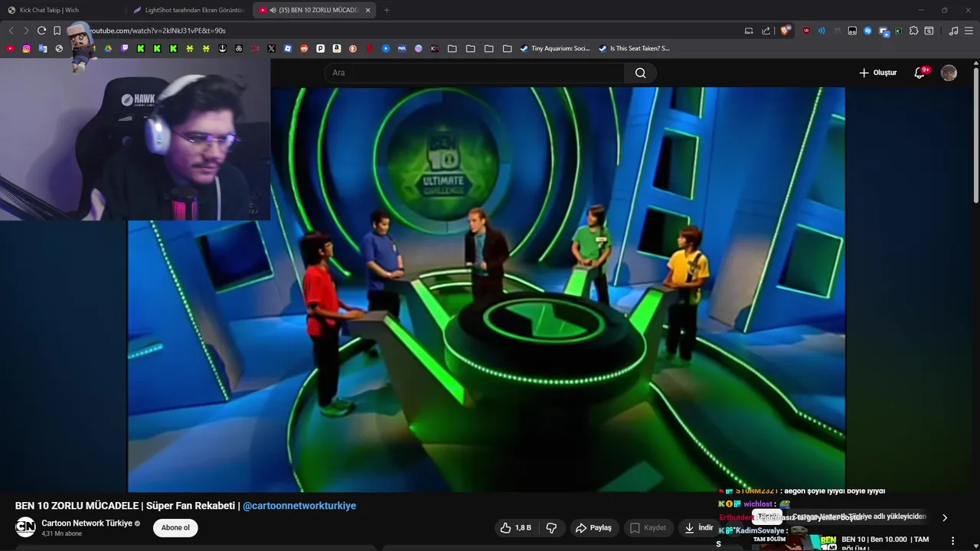Click in the YouTube Ara search field
980x551 pixels.
pos(475,73)
